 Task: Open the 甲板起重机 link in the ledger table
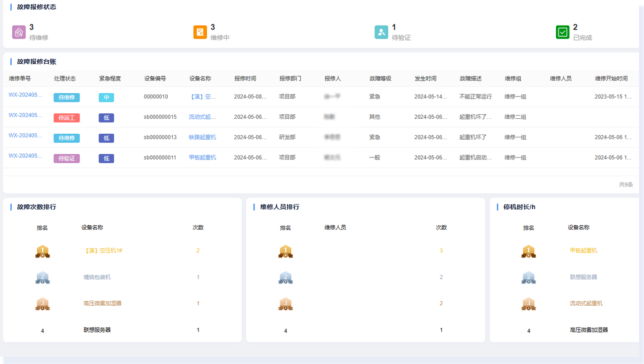tap(203, 157)
